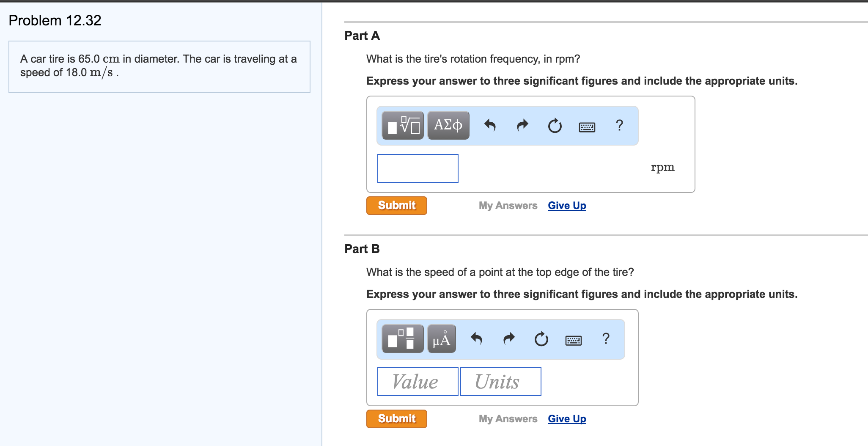Submit the Part A answer
This screenshot has width=868, height=446.
(396, 205)
